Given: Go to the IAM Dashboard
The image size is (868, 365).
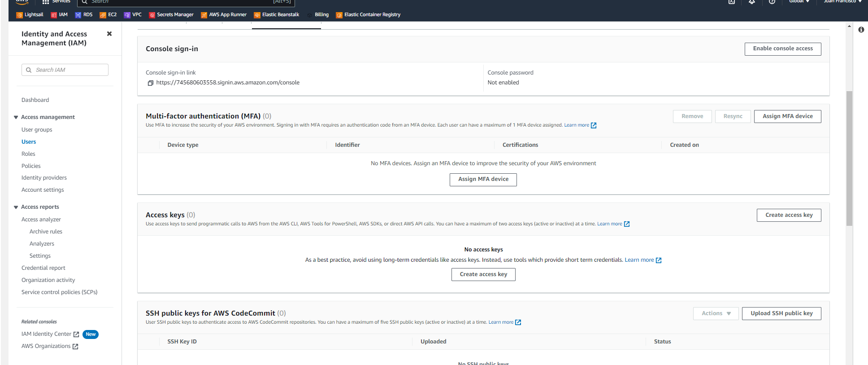Looking at the screenshot, I should click(x=35, y=100).
